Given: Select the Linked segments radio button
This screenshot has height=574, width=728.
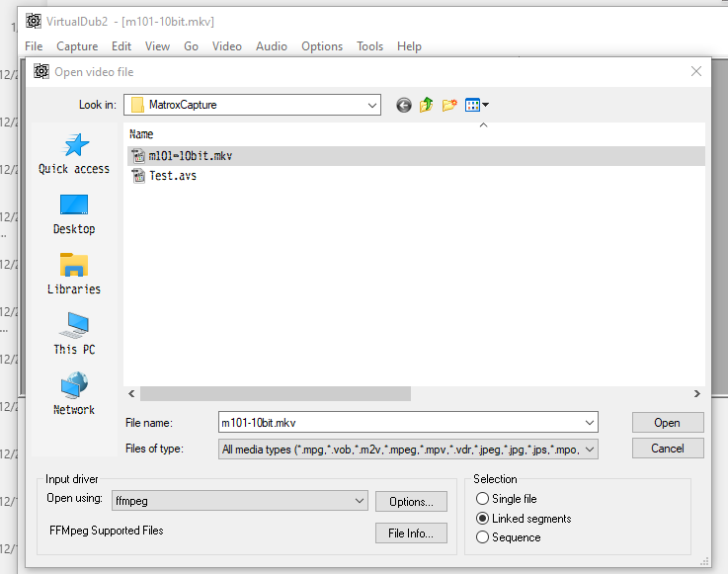Looking at the screenshot, I should tap(482, 519).
